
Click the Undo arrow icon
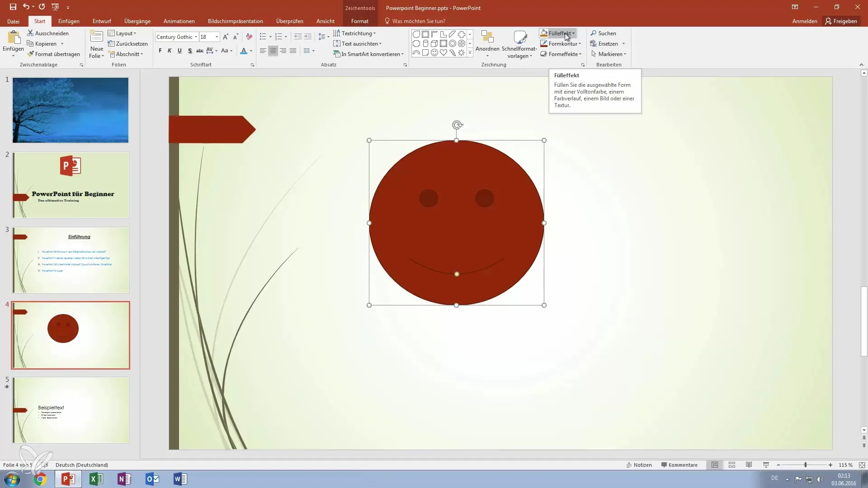pyautogui.click(x=26, y=7)
